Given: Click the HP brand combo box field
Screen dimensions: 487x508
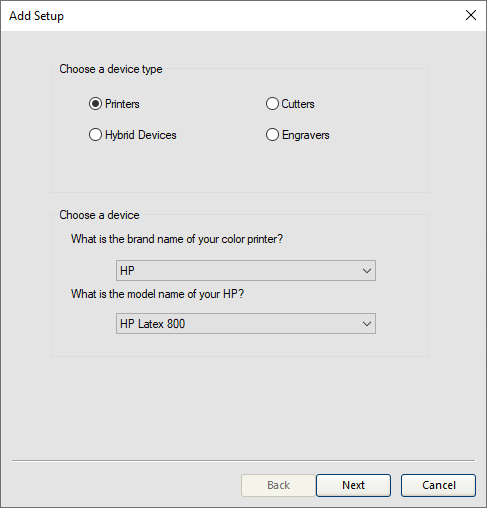Looking at the screenshot, I should pyautogui.click(x=246, y=271).
